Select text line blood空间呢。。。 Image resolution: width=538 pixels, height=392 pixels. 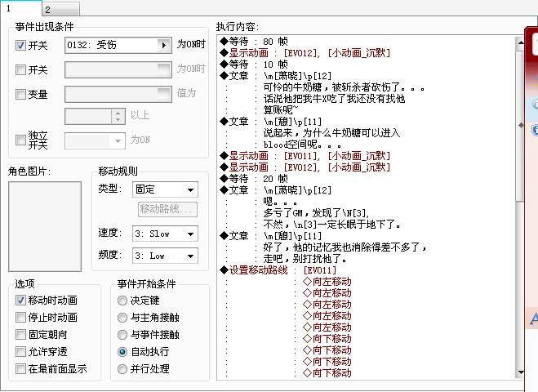[x=302, y=145]
